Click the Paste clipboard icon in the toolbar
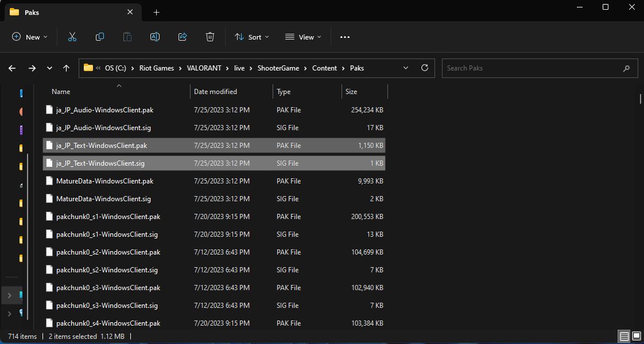 [127, 37]
